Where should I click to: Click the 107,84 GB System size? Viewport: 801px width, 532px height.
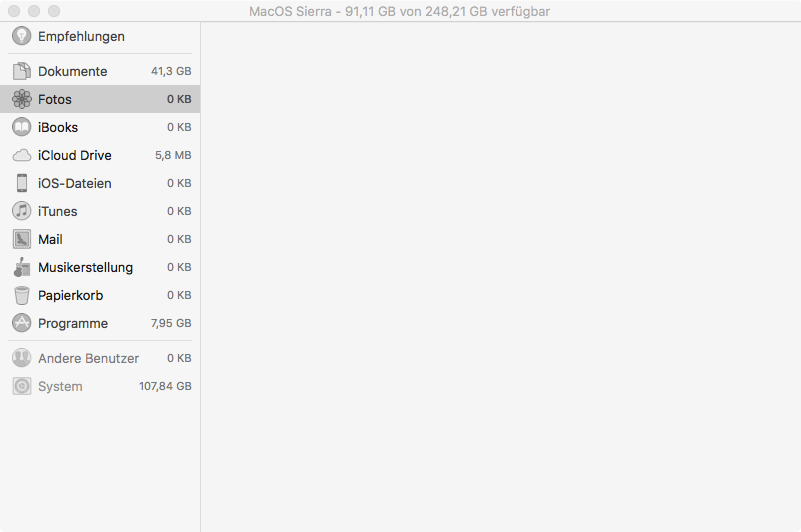tap(166, 386)
